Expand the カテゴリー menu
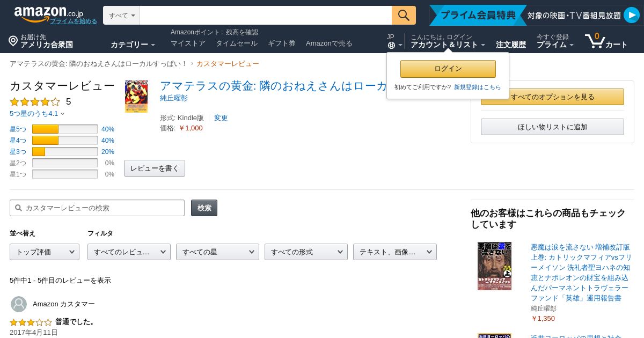Viewport: 644px width, 338px height. pyautogui.click(x=133, y=45)
